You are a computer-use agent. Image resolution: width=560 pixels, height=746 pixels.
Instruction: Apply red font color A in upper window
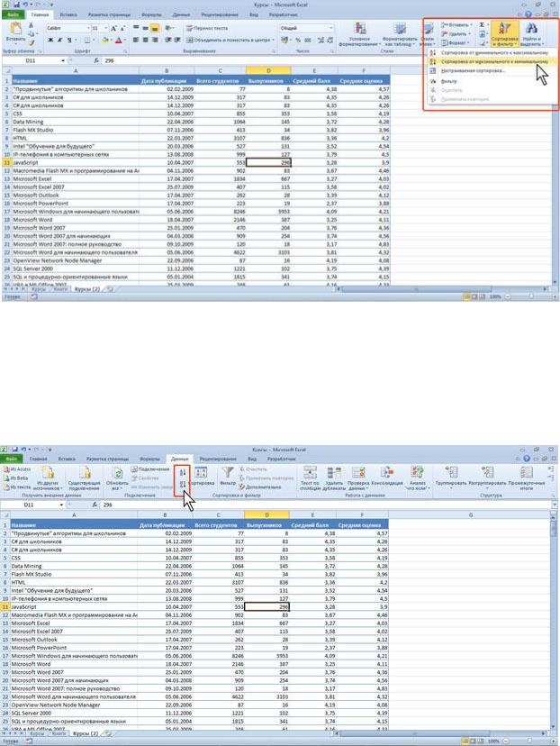point(118,41)
